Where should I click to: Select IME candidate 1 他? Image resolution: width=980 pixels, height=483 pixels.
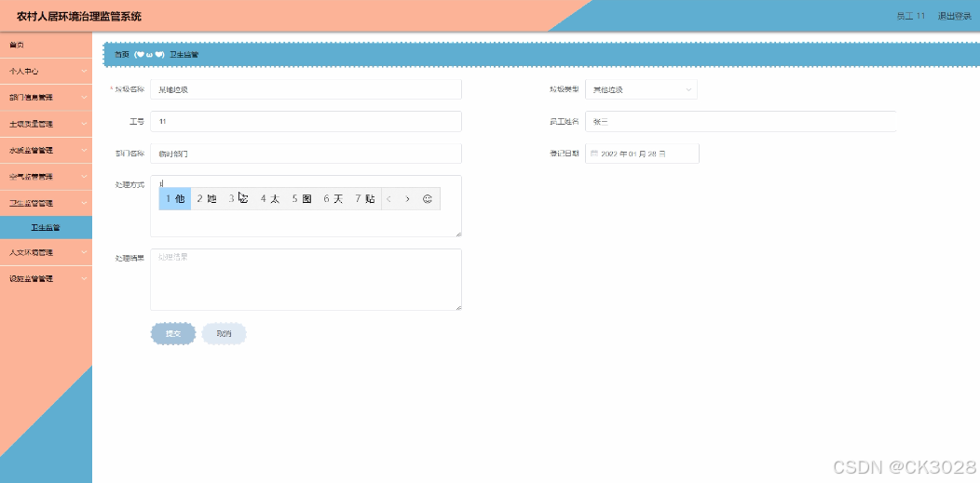point(175,199)
